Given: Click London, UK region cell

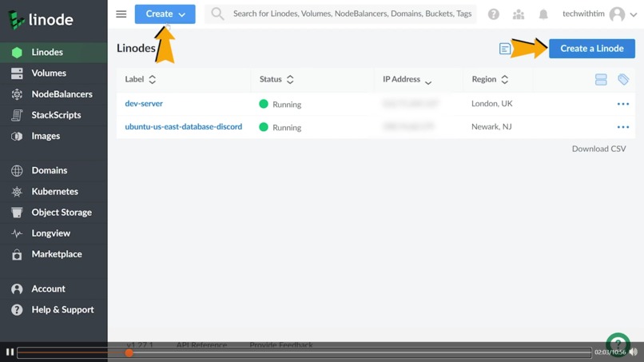Looking at the screenshot, I should point(491,104).
